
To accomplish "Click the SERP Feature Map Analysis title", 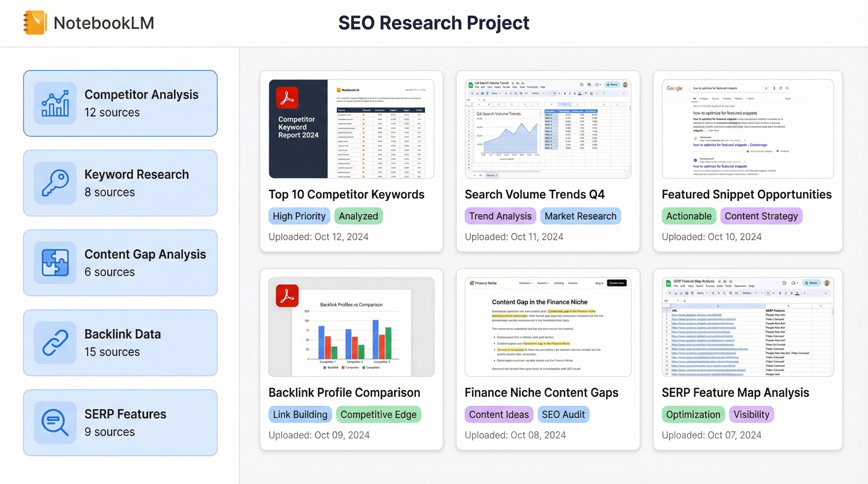I will 735,392.
